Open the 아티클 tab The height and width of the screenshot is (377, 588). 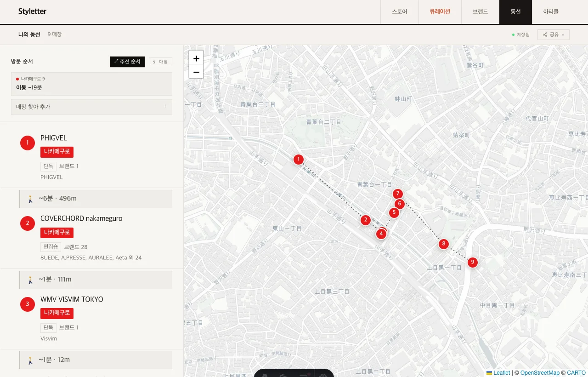click(551, 12)
